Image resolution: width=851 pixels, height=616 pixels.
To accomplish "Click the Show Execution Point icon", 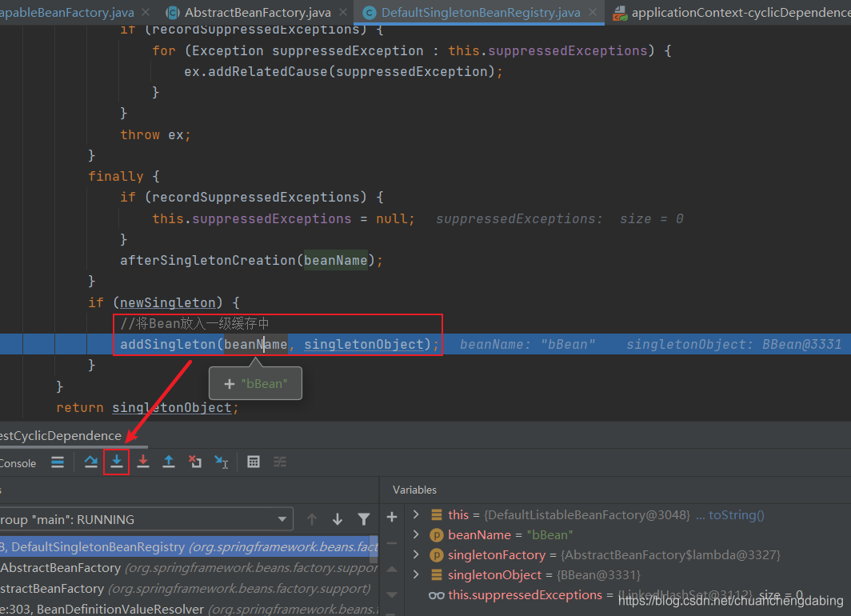I will tap(58, 462).
